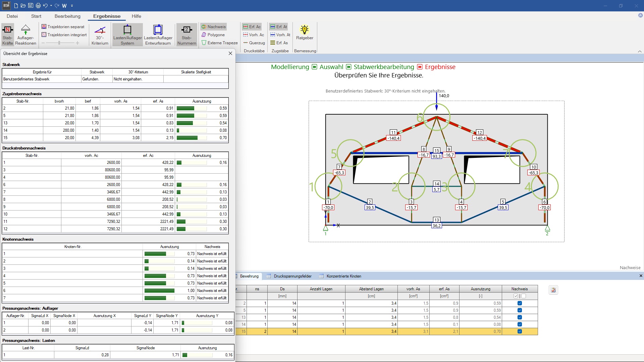
Task: Open the Bearbeitung ribbon tab
Action: (67, 16)
